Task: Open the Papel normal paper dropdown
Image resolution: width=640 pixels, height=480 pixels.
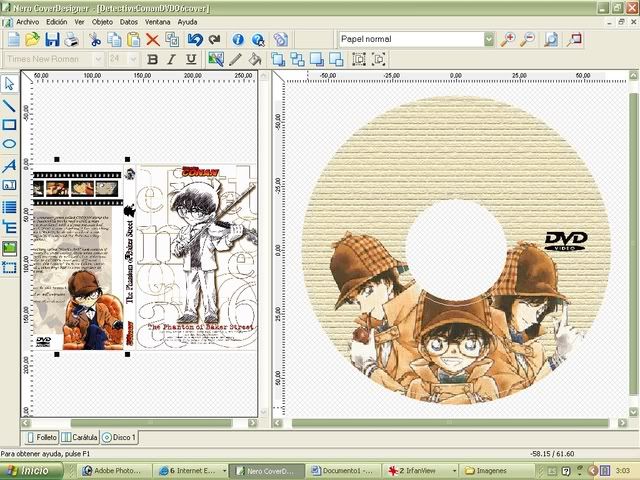Action: pos(489,40)
